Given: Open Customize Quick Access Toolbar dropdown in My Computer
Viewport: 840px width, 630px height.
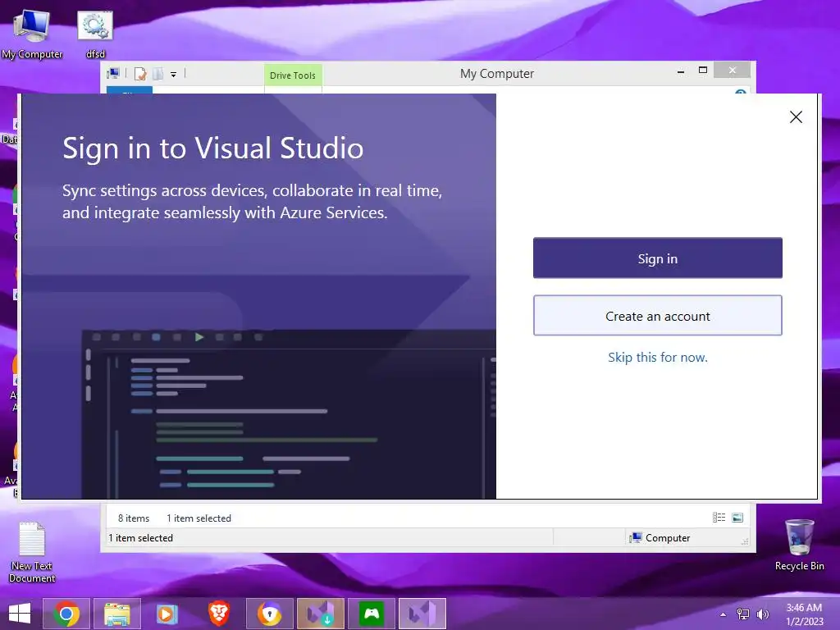Looking at the screenshot, I should (174, 75).
